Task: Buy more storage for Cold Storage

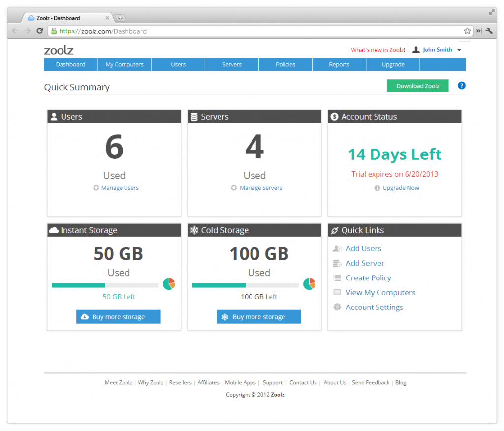Action: click(x=258, y=317)
